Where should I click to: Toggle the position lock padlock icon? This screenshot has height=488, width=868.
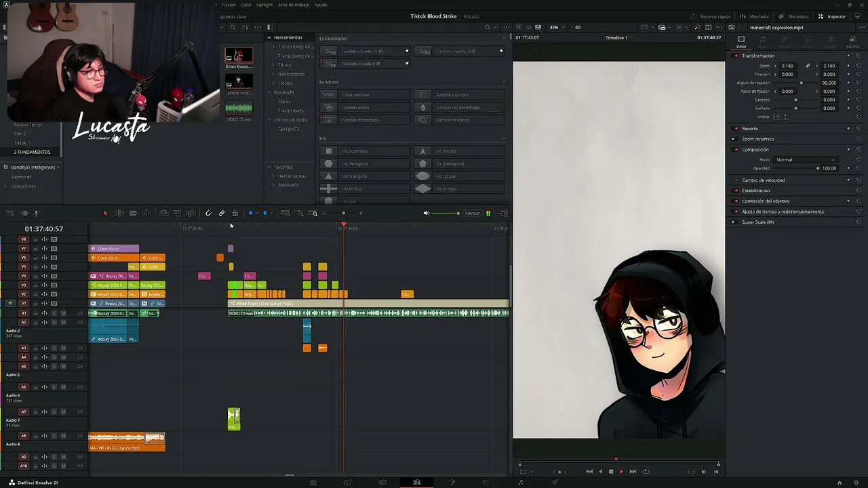tap(235, 213)
